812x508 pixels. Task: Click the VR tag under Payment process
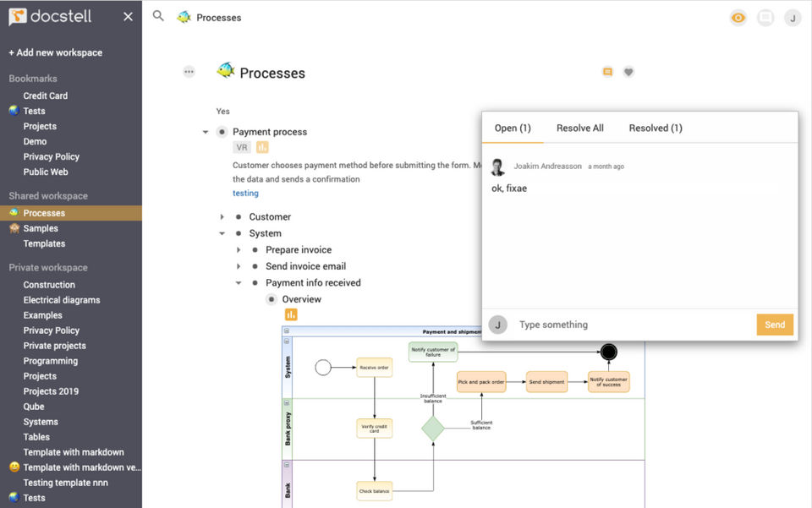[242, 147]
